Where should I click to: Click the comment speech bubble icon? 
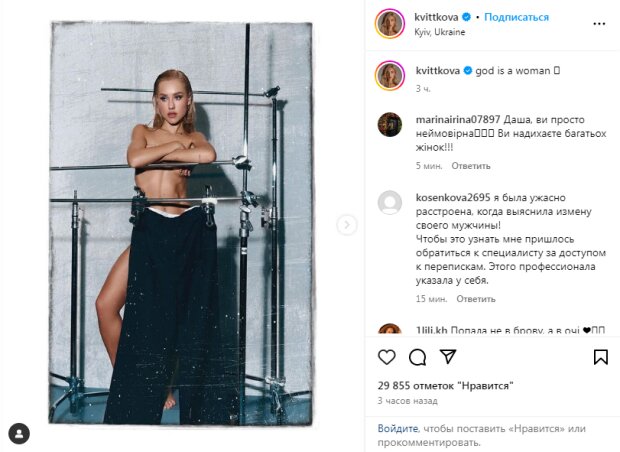[x=418, y=357]
